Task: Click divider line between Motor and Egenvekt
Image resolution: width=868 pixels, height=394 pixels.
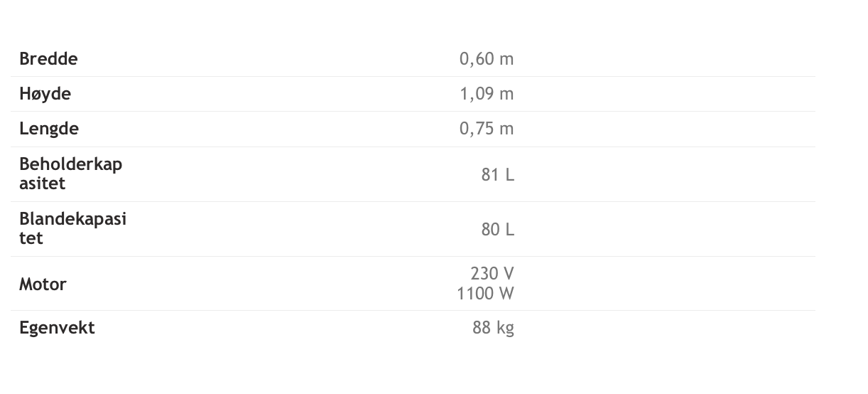Action: click(x=412, y=310)
